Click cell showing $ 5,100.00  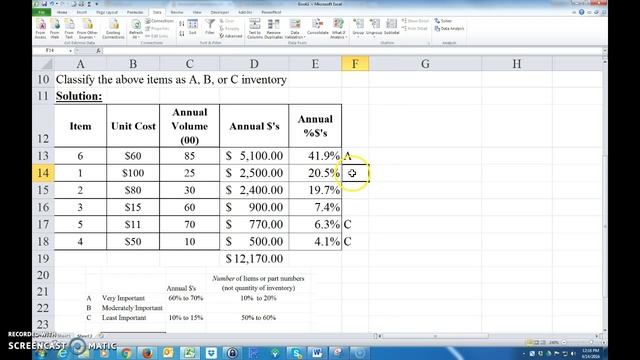[x=254, y=156]
